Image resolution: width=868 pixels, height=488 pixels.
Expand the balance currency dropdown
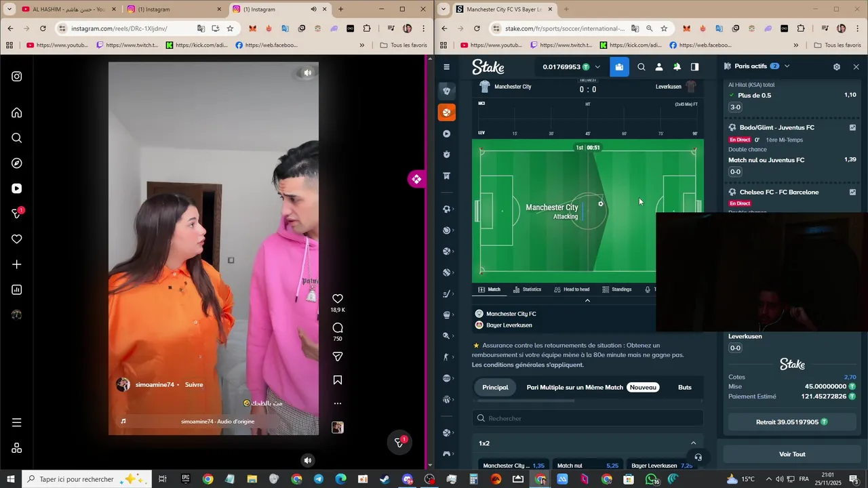click(x=597, y=67)
